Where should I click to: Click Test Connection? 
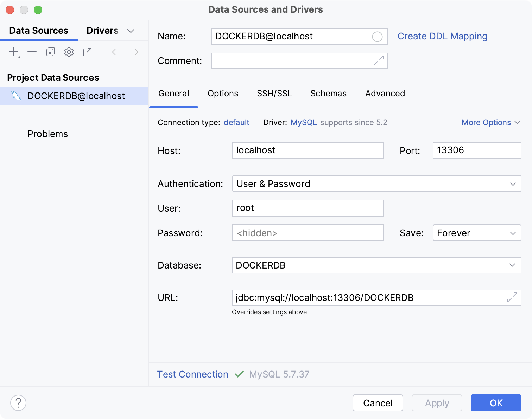click(x=192, y=374)
